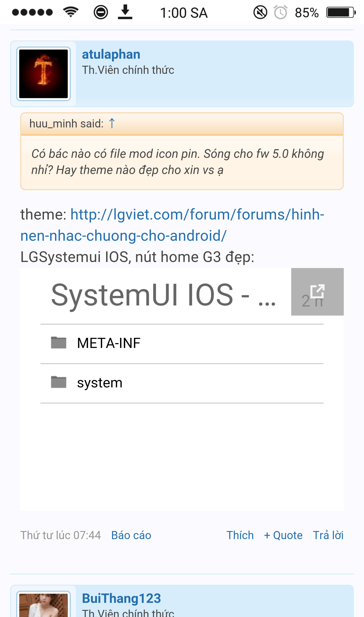Screen dimensions: 364x617
Task: Report the post with Báo cáo
Action: point(131,535)
